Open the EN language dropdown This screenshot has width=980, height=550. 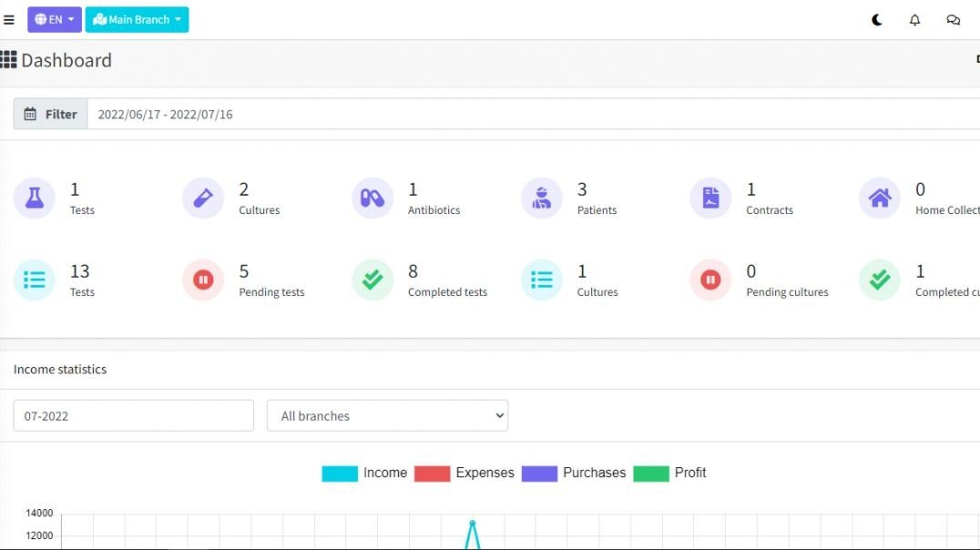coord(54,19)
